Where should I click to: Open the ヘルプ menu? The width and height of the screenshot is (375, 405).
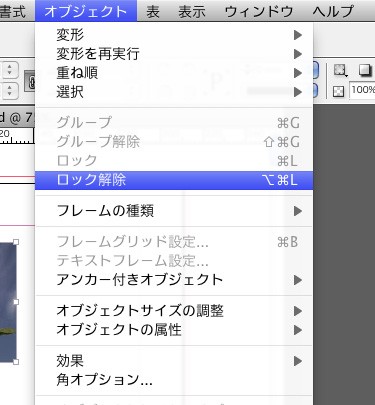pos(333,11)
